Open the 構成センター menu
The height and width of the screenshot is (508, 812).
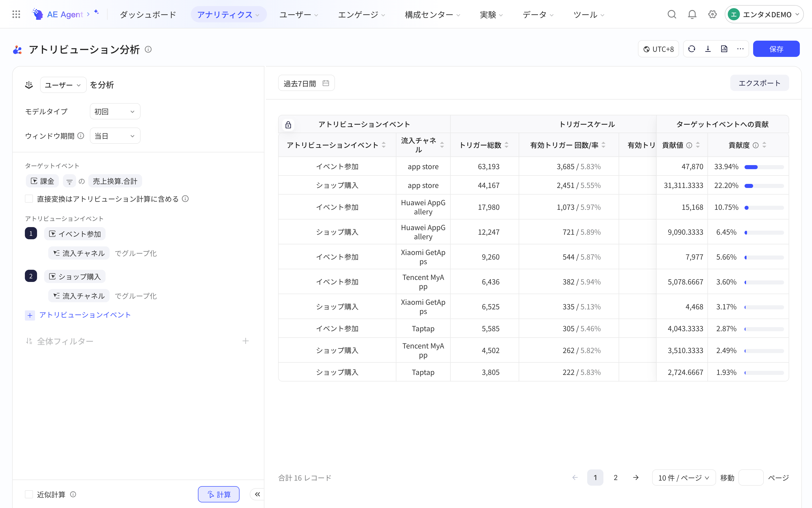pos(432,14)
